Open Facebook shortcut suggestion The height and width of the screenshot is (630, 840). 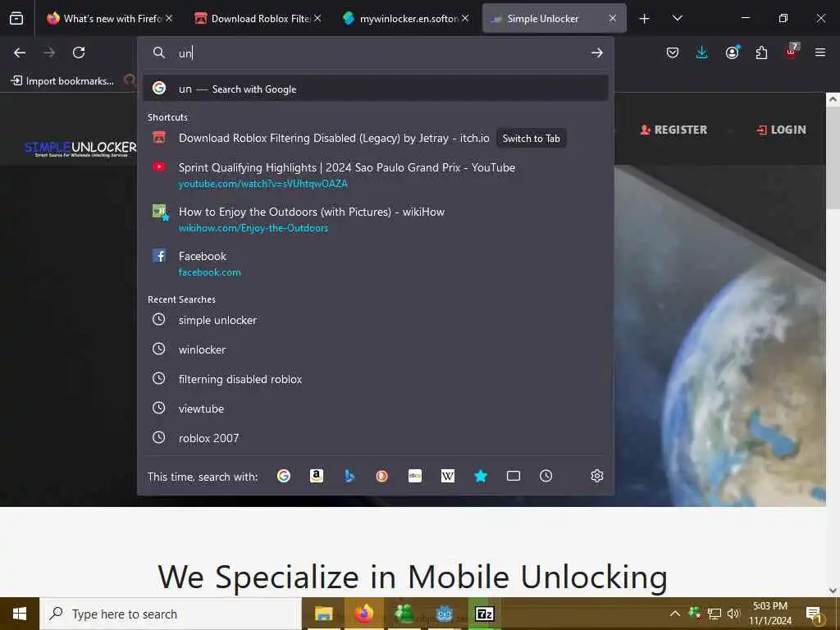pos(376,263)
